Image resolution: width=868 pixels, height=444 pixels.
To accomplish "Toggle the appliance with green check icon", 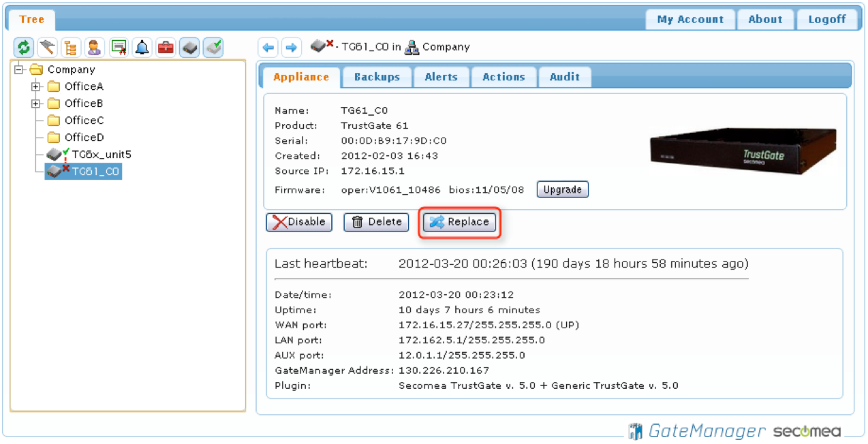I will 213,47.
